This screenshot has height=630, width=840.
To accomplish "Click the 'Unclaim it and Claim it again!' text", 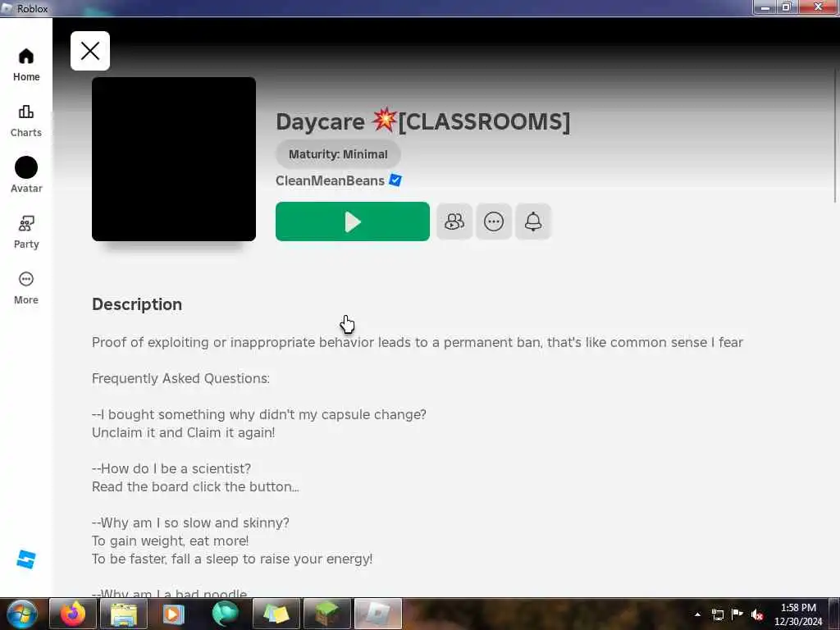I will (183, 432).
